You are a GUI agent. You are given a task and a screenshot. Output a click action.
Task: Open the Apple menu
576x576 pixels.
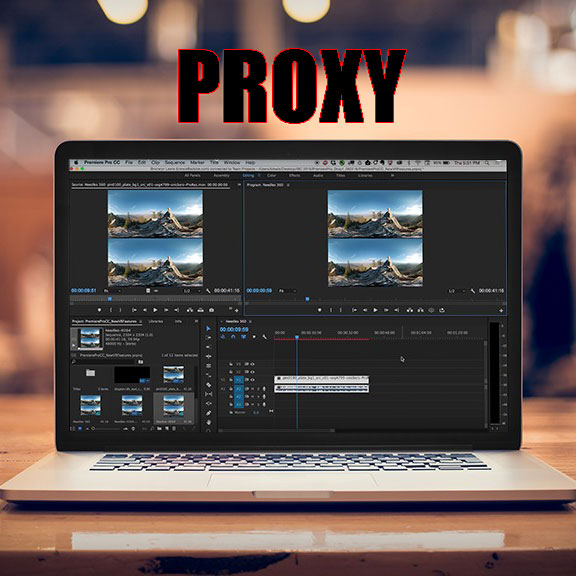tap(76, 162)
